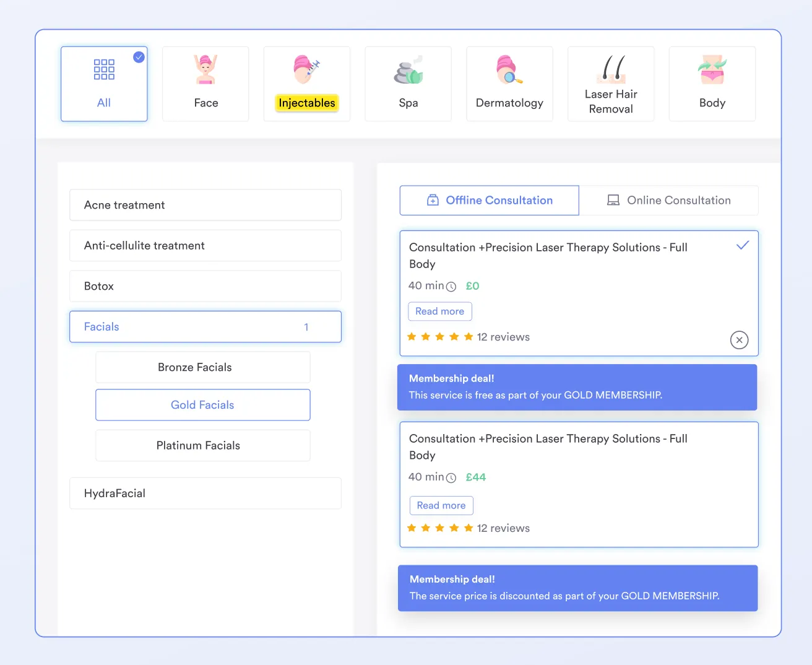Deselect the checked £0 consultation service
Image resolution: width=812 pixels, height=665 pixels.
click(x=739, y=340)
